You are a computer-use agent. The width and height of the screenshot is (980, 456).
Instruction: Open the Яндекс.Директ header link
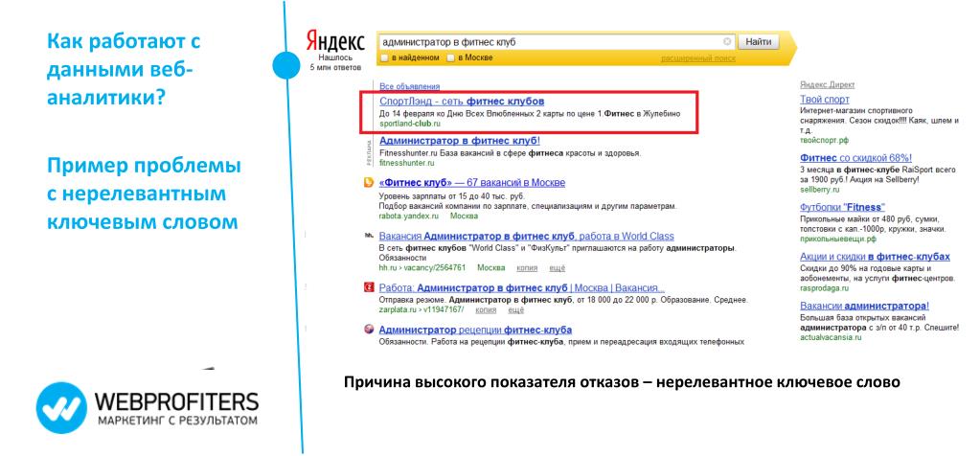coord(827,85)
